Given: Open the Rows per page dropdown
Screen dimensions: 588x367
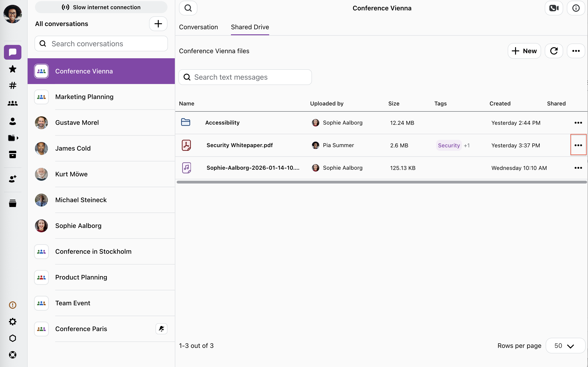Looking at the screenshot, I should (x=565, y=346).
